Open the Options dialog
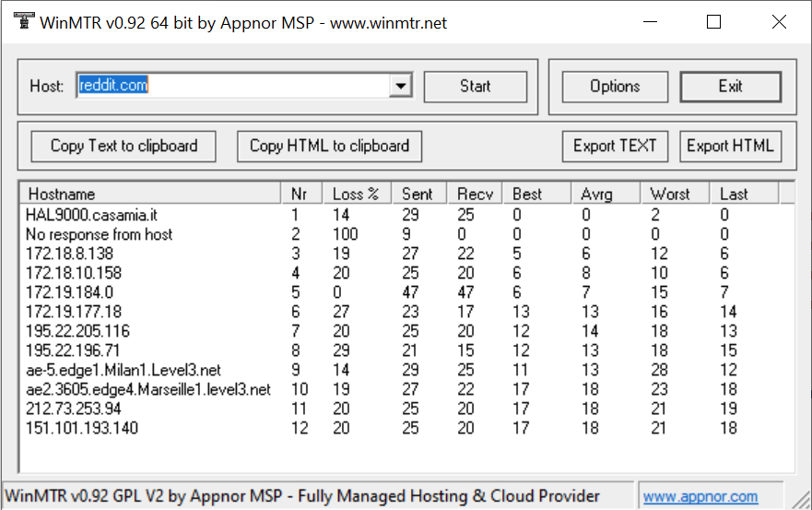Viewport: 812px width, 510px height. coord(615,87)
